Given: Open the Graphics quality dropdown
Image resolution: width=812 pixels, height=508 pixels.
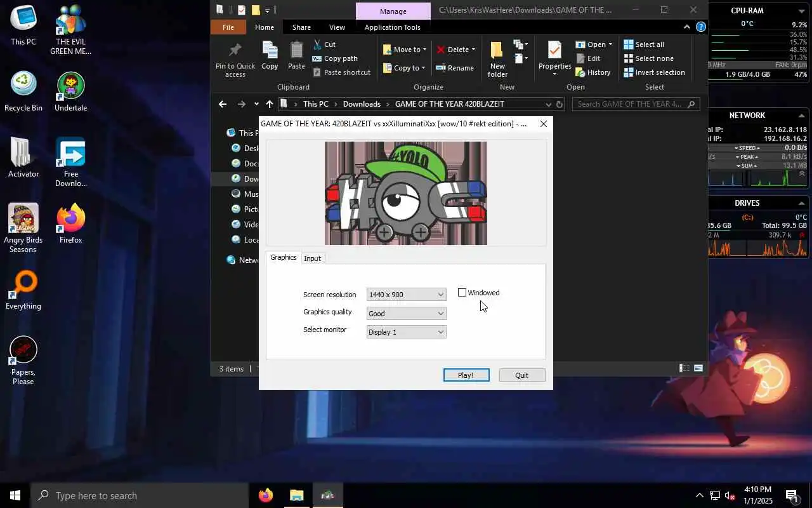Looking at the screenshot, I should (x=406, y=313).
